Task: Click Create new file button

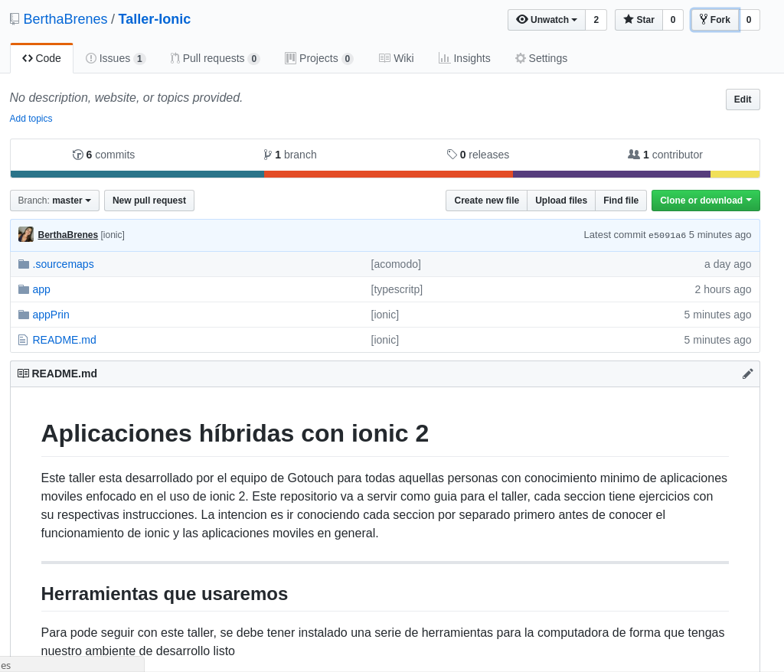Action: [x=486, y=201]
